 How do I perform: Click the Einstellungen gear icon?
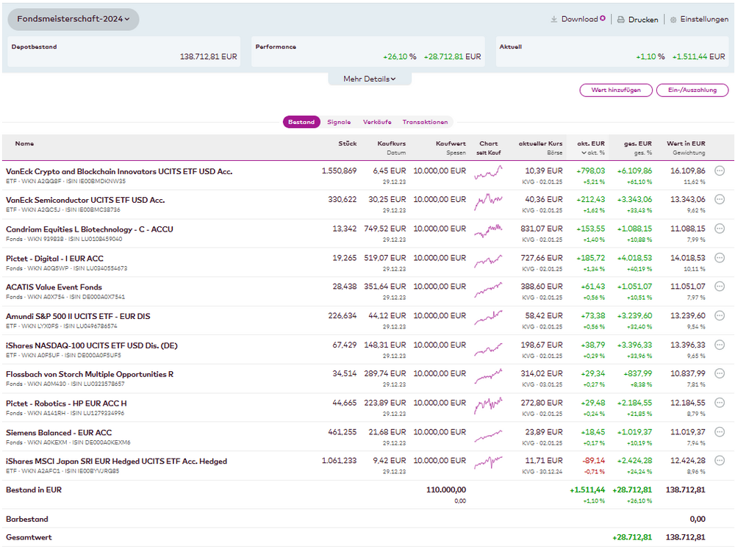click(673, 20)
